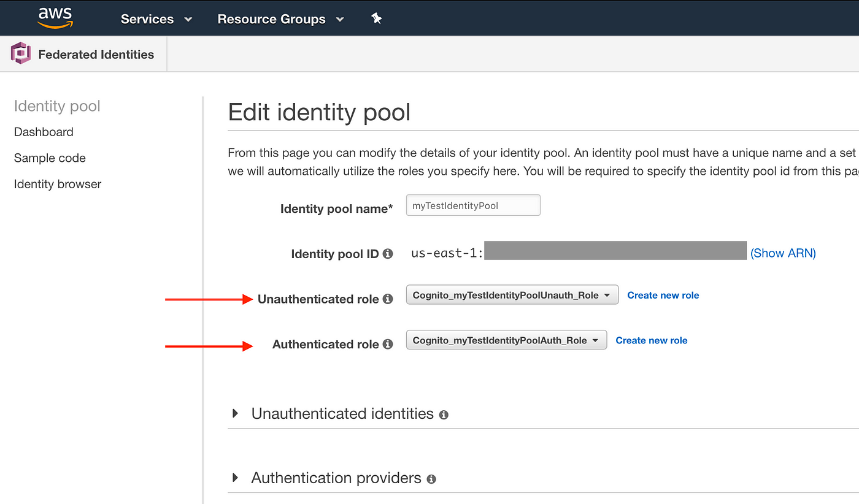Viewport: 859px width, 504px height.
Task: Create new role for Authenticated role
Action: pos(652,340)
